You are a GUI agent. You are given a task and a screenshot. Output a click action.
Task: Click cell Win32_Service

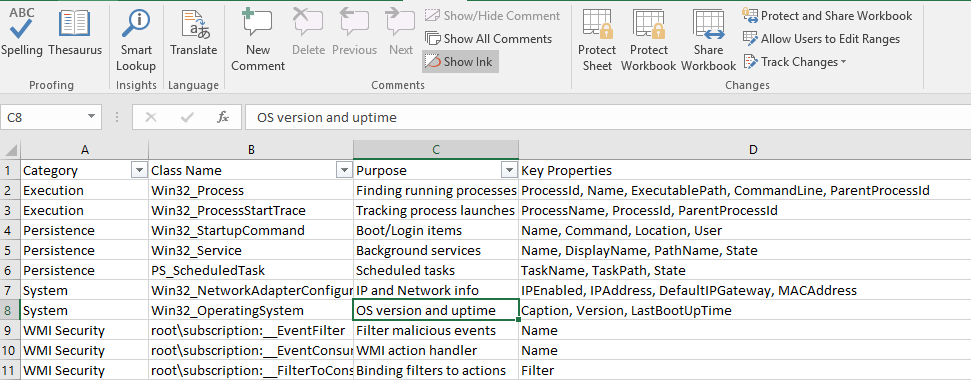(x=251, y=251)
